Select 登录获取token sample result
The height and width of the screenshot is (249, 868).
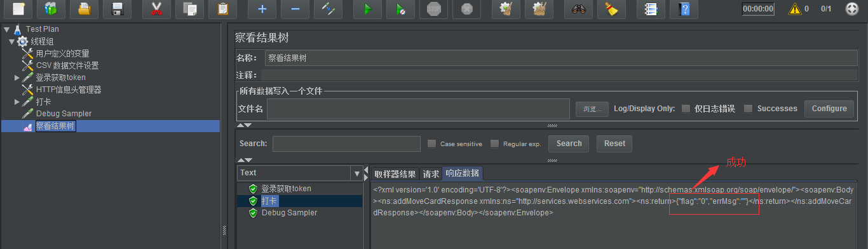(286, 189)
